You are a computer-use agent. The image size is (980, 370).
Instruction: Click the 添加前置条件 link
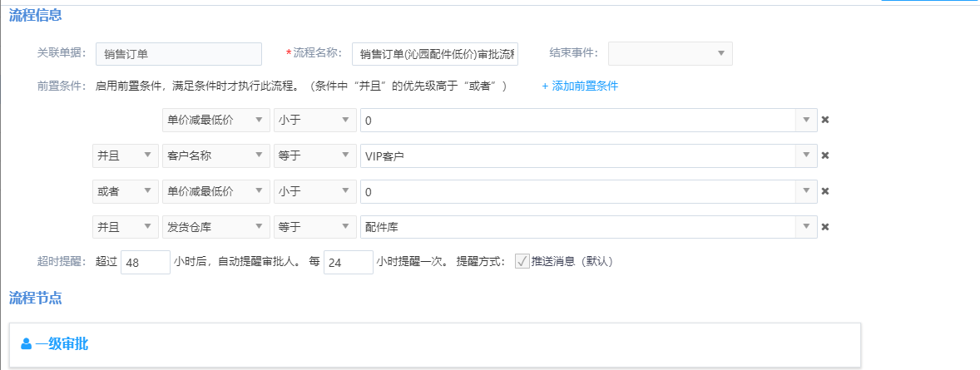[580, 86]
